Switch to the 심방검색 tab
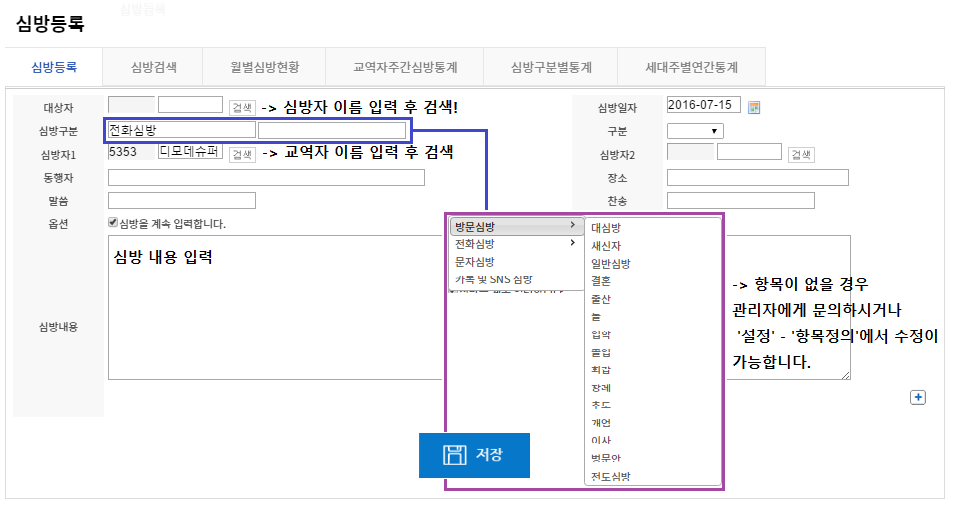The width and height of the screenshot is (954, 505). [153, 67]
